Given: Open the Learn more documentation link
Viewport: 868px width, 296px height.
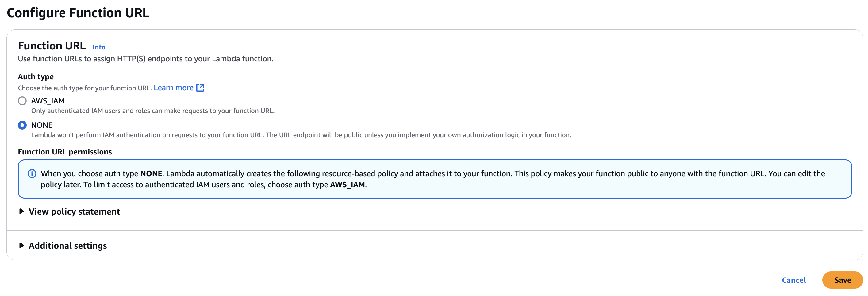Looking at the screenshot, I should (174, 88).
